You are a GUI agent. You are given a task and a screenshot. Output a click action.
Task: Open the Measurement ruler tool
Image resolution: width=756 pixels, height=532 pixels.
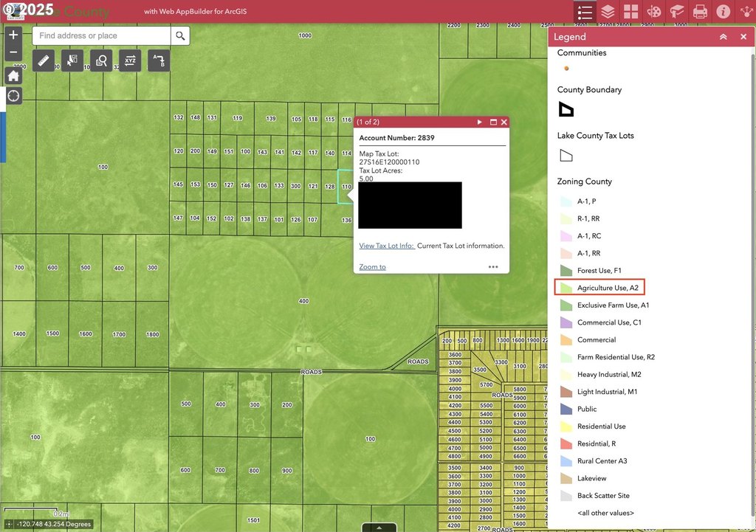pyautogui.click(x=44, y=61)
